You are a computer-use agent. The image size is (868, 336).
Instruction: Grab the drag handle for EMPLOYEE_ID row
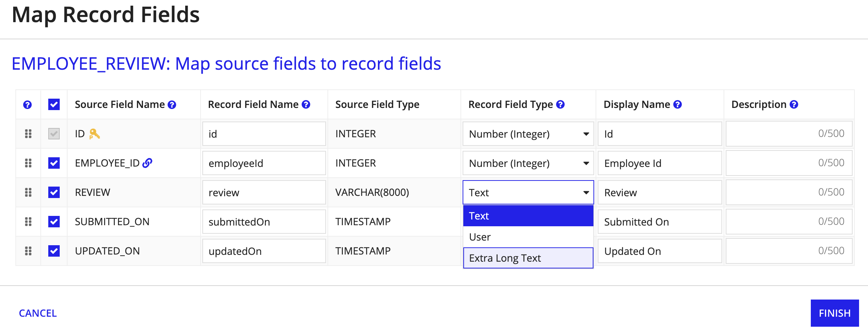pyautogui.click(x=28, y=163)
